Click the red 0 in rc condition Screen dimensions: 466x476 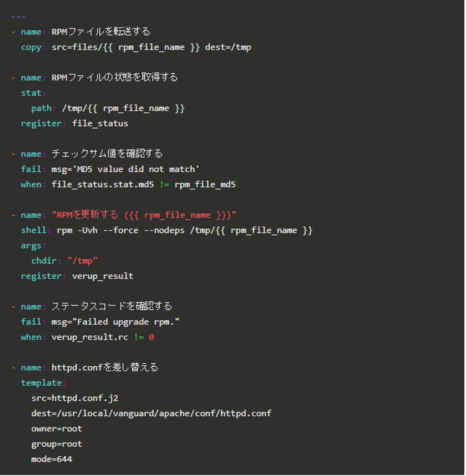[151, 337]
